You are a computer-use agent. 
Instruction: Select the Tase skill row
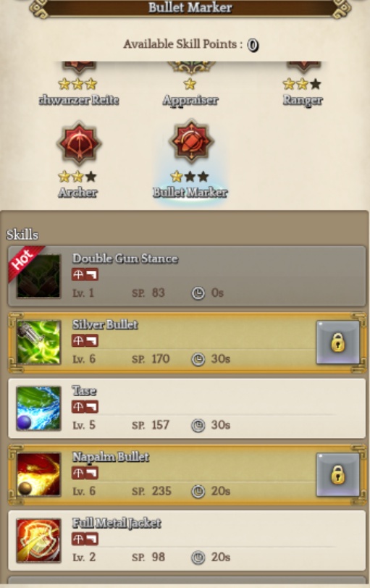coord(187,408)
